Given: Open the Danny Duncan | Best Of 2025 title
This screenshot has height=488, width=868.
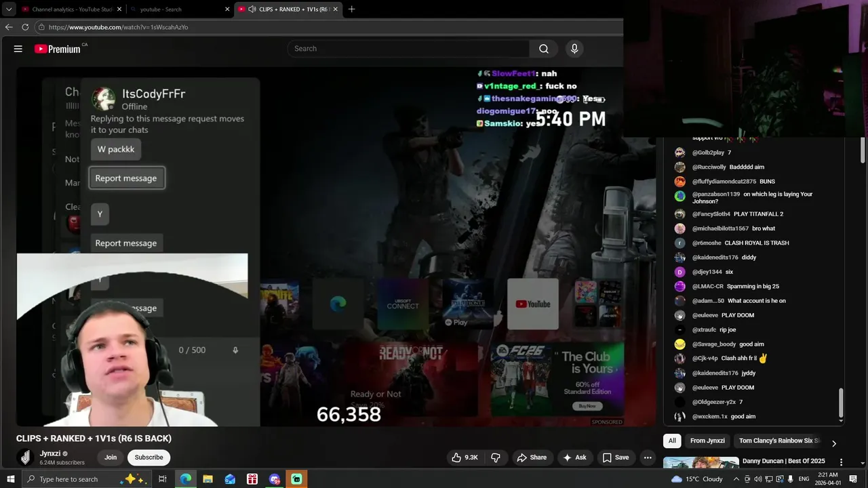Looking at the screenshot, I should (784, 462).
